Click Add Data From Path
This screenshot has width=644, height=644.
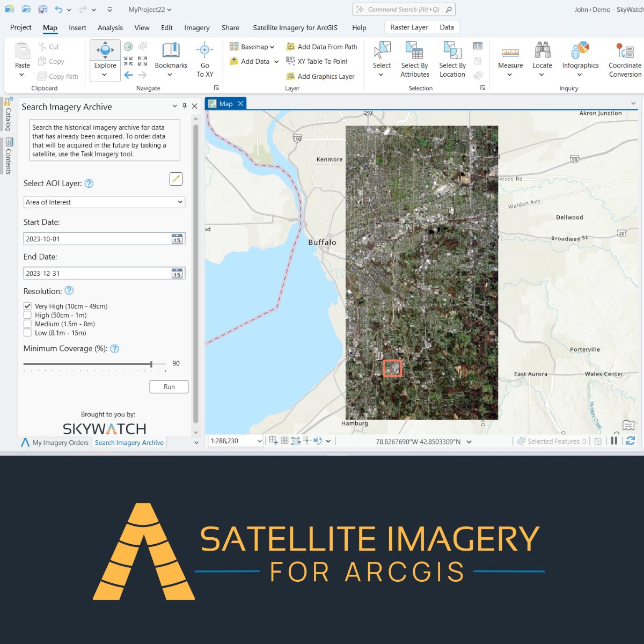click(x=321, y=47)
